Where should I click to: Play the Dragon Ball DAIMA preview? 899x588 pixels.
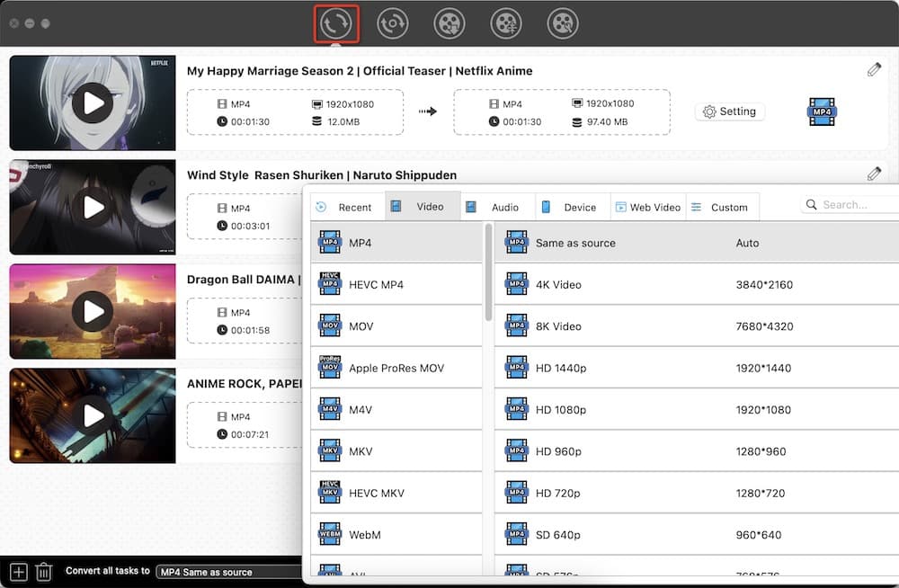pos(93,311)
